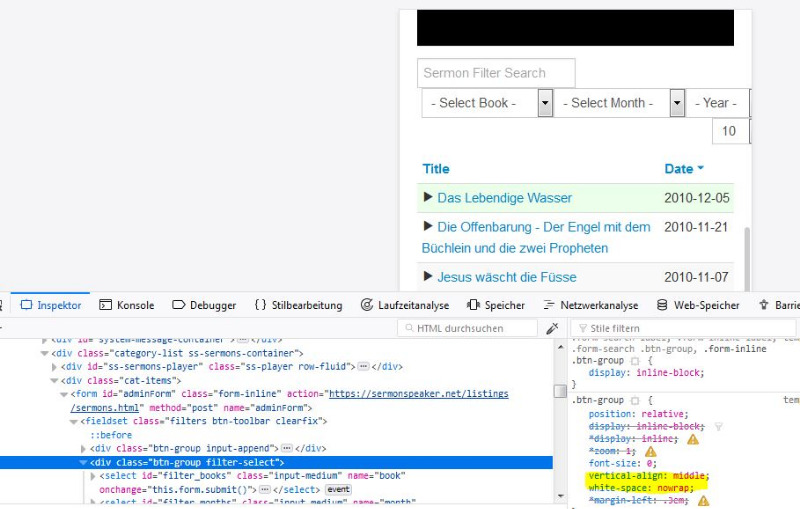Expand the select filter_books node
This screenshot has height=509, width=800.
pos(93,476)
